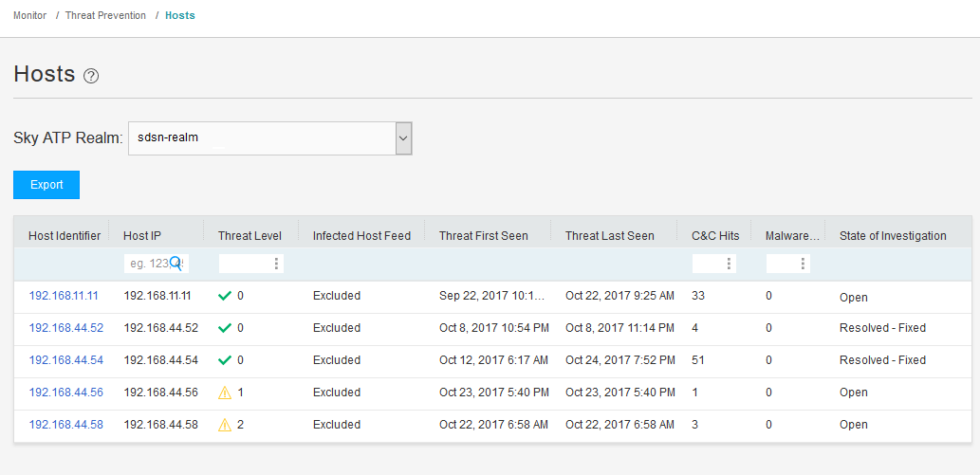Viewport: 980px width, 475px height.
Task: Click into the Host IP filter field
Action: pyautogui.click(x=146, y=264)
